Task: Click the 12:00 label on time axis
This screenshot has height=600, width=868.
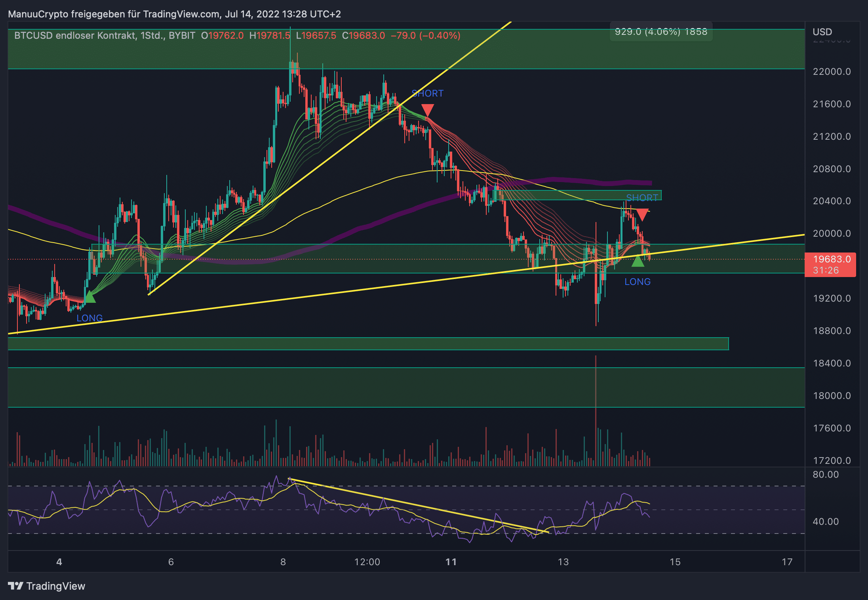Action: [x=367, y=562]
